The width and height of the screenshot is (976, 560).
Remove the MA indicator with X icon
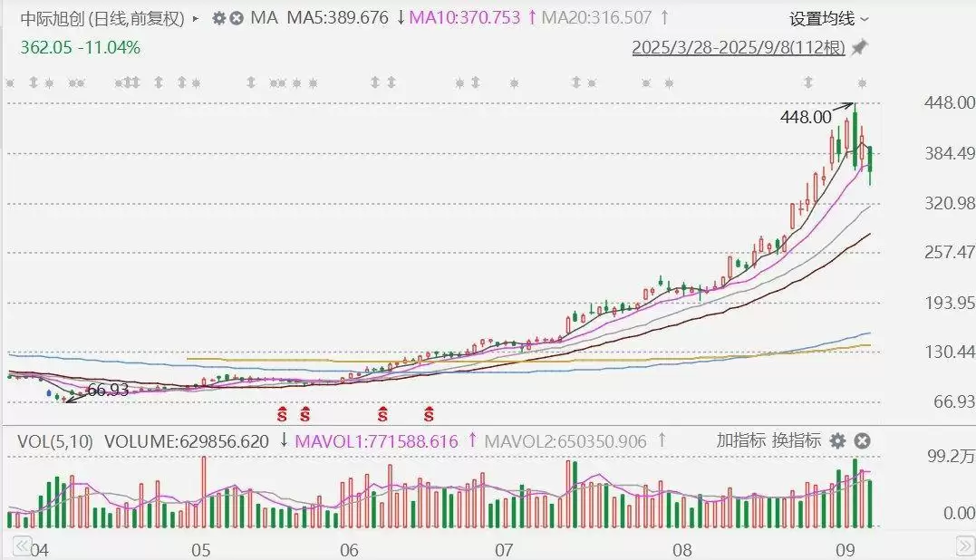tap(237, 18)
